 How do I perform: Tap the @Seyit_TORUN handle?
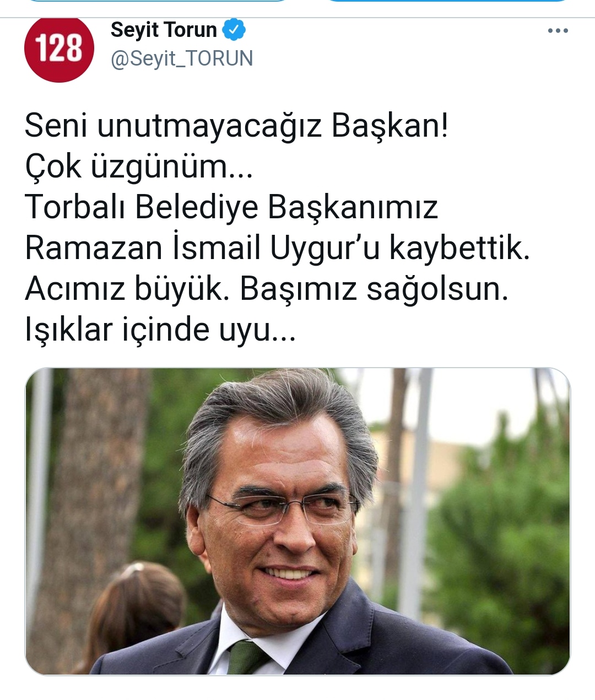coord(182,58)
